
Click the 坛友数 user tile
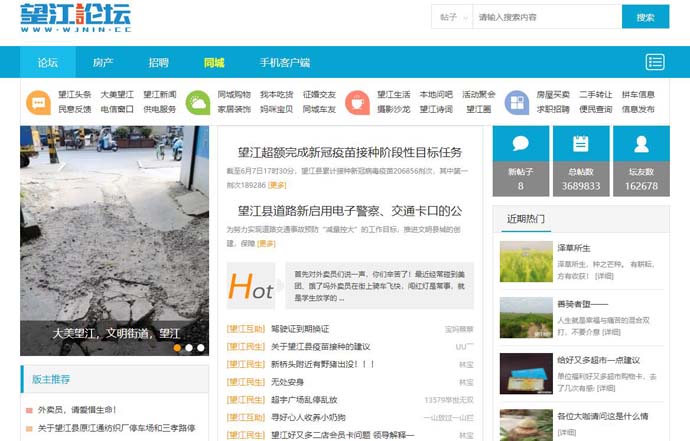pos(641,161)
